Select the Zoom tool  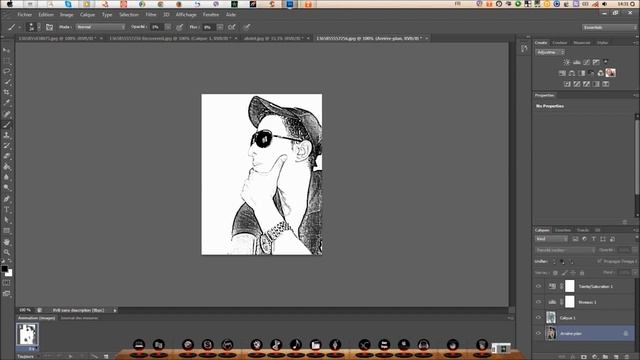(x=7, y=253)
